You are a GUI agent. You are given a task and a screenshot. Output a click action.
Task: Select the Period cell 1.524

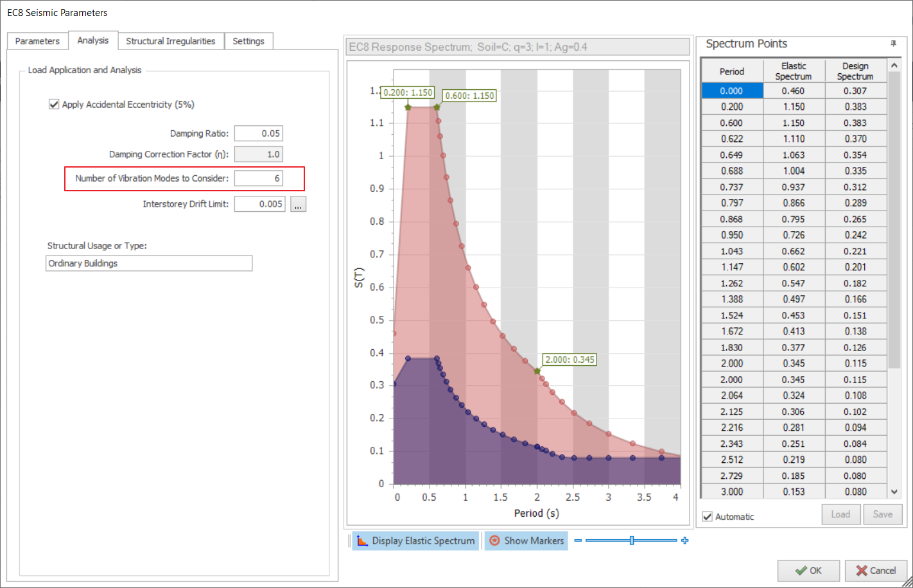point(732,315)
